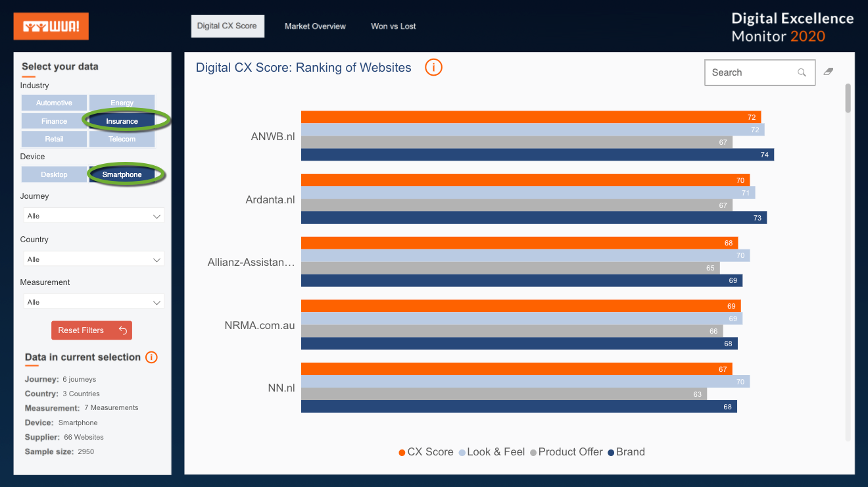Open info icon beside Data in current selection

(151, 357)
